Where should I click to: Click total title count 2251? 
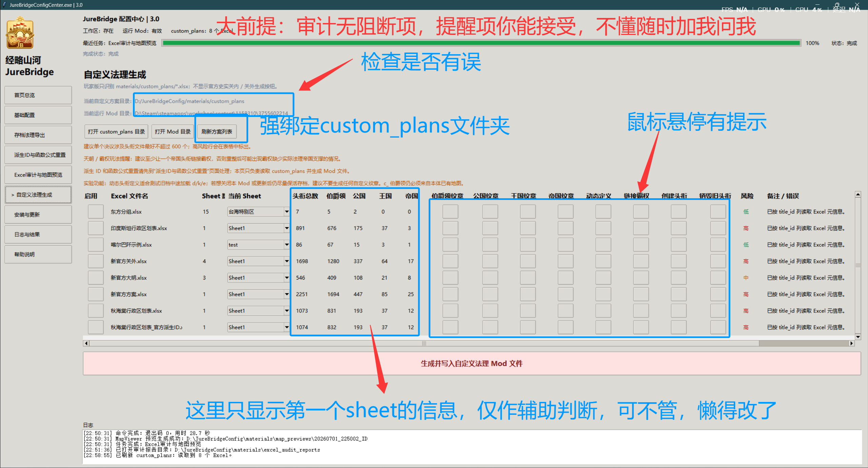(302, 294)
